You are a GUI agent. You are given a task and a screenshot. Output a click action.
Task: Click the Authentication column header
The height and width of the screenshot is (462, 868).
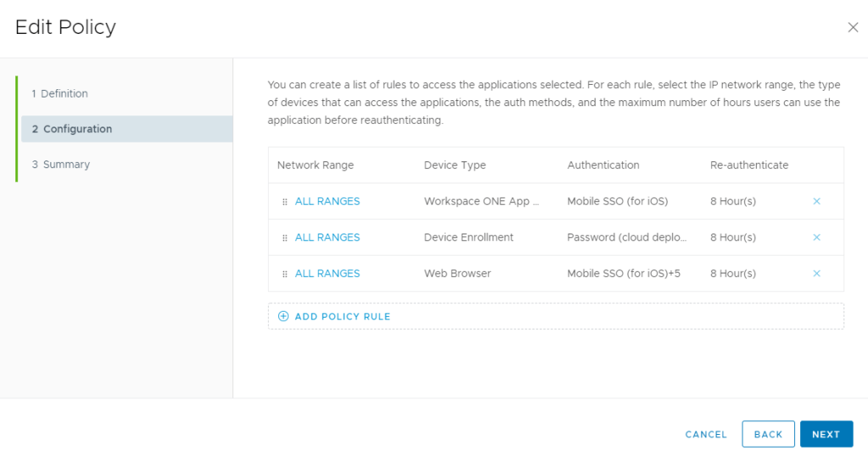click(602, 165)
